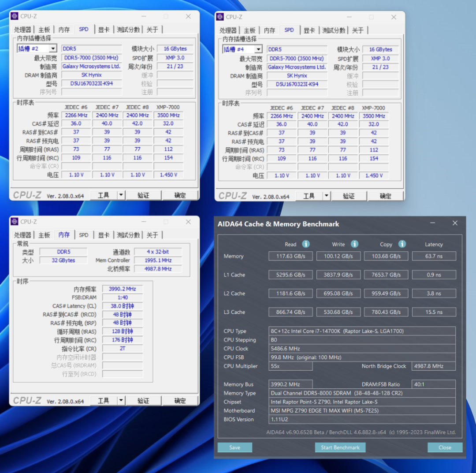This screenshot has width=476, height=473.
Task: Open 关于 tab in slot #4 window
Action: pos(357,30)
